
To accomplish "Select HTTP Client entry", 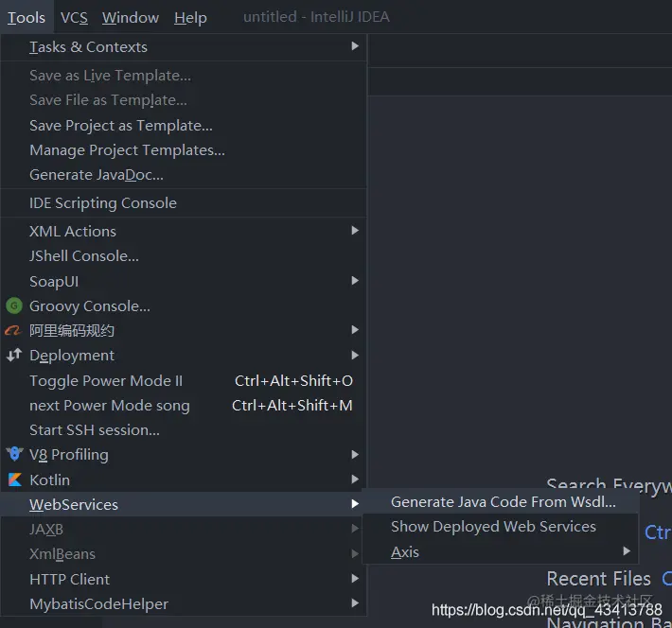I will [184, 579].
